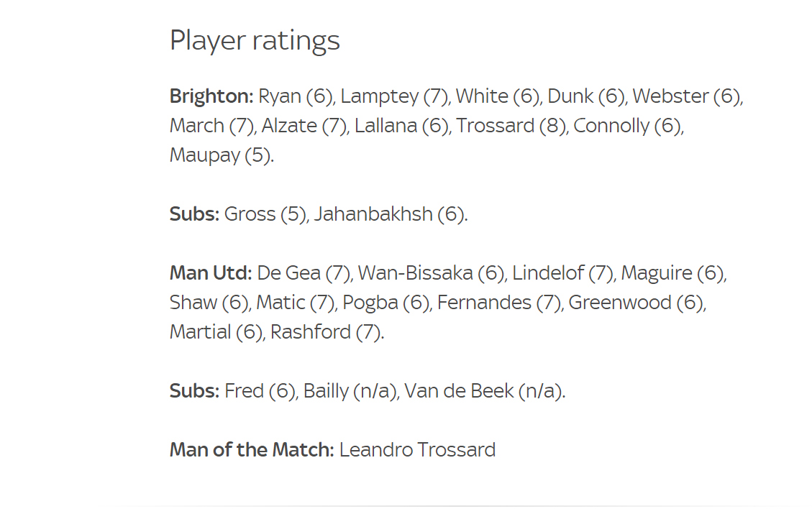Click on Greenwood (6) text
Image resolution: width=812 pixels, height=509 pixels.
[636, 303]
